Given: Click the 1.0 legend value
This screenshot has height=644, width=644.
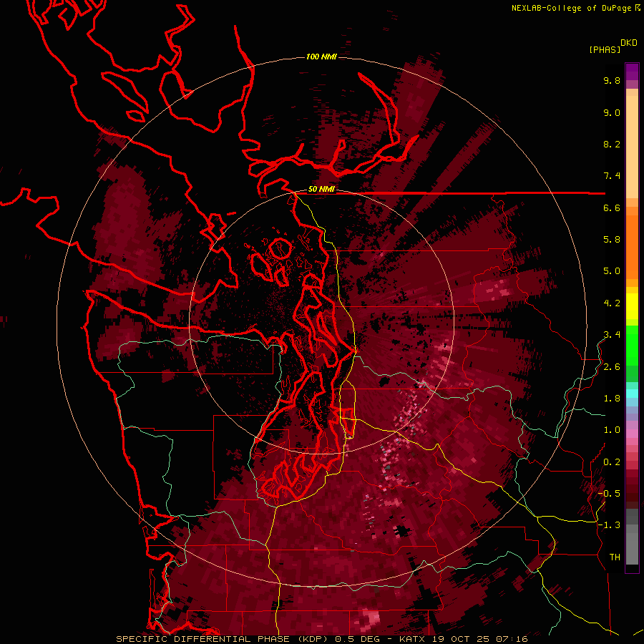Looking at the screenshot, I should 612,430.
